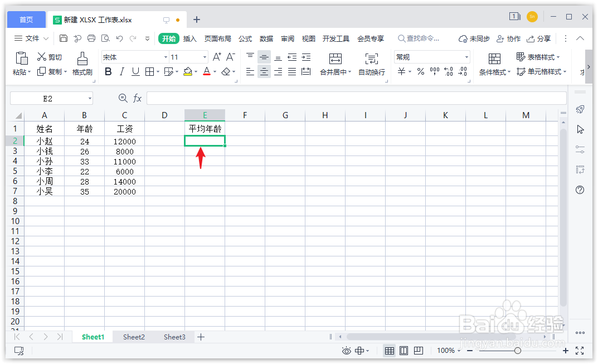Increase indent in the cell

point(306,57)
